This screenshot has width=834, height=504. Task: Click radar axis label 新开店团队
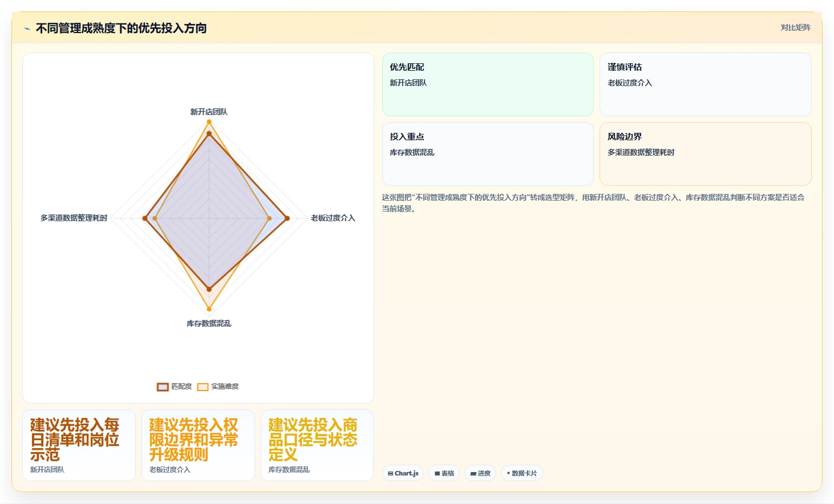[x=209, y=112]
